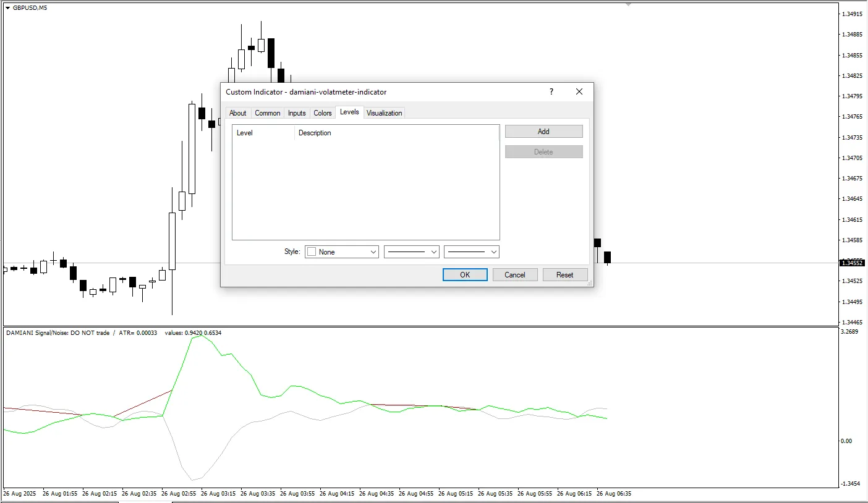Screen dimensions: 868x503
Task: Open the line width dropdown
Action: (471, 252)
